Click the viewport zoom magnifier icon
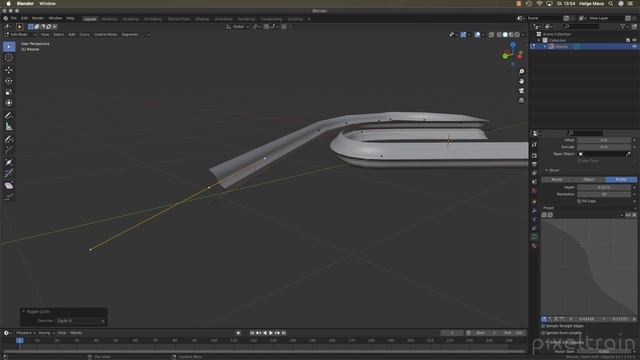Viewport: 640px width, 360px height. (x=521, y=71)
